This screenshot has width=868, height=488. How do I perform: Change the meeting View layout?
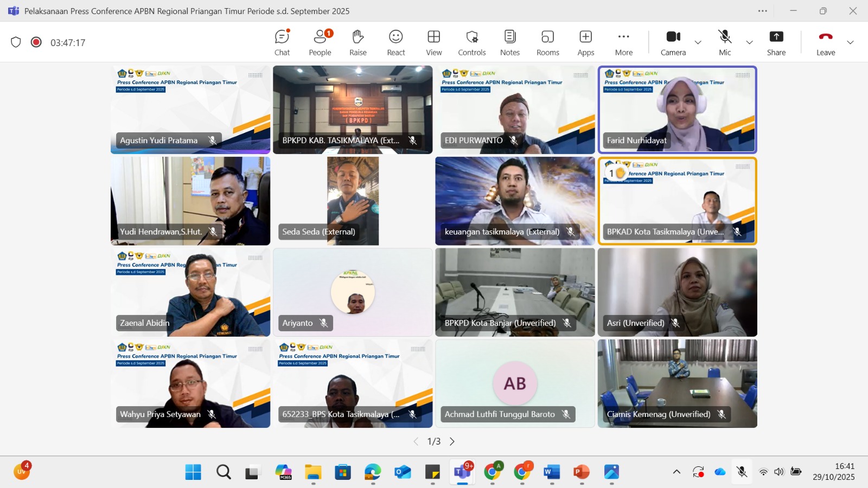coord(433,42)
